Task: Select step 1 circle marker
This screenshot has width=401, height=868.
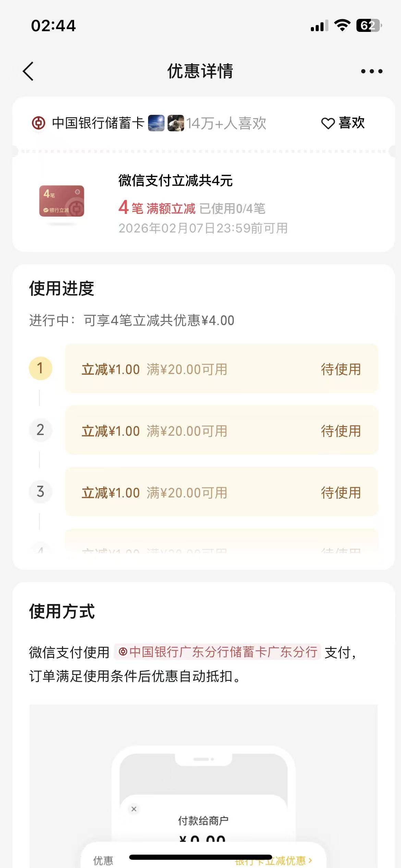Action: pyautogui.click(x=40, y=369)
